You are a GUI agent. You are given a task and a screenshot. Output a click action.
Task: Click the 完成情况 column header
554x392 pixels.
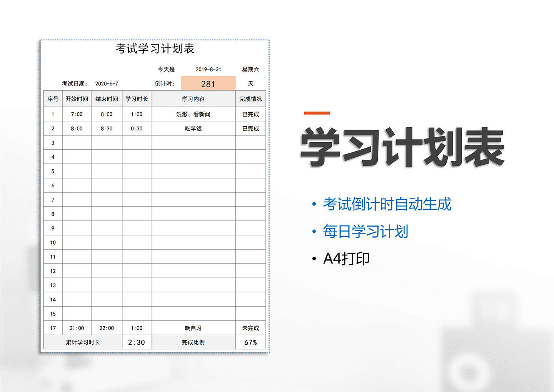tap(250, 98)
